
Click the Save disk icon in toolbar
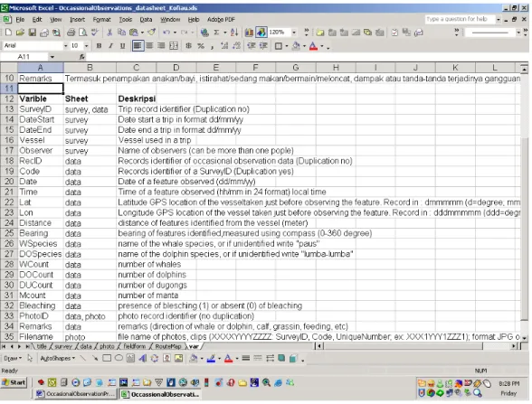coord(33,33)
